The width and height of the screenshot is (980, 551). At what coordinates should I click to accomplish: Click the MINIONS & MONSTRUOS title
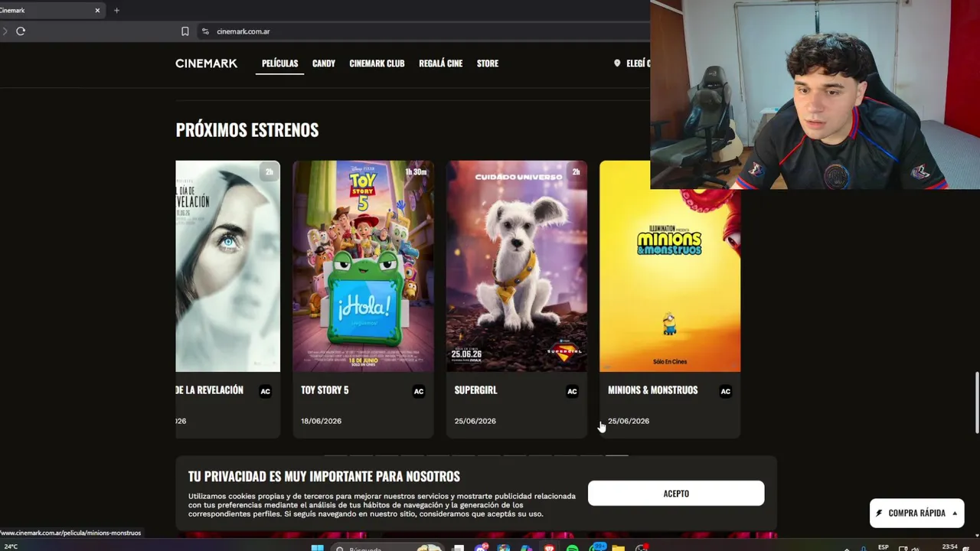pos(652,390)
